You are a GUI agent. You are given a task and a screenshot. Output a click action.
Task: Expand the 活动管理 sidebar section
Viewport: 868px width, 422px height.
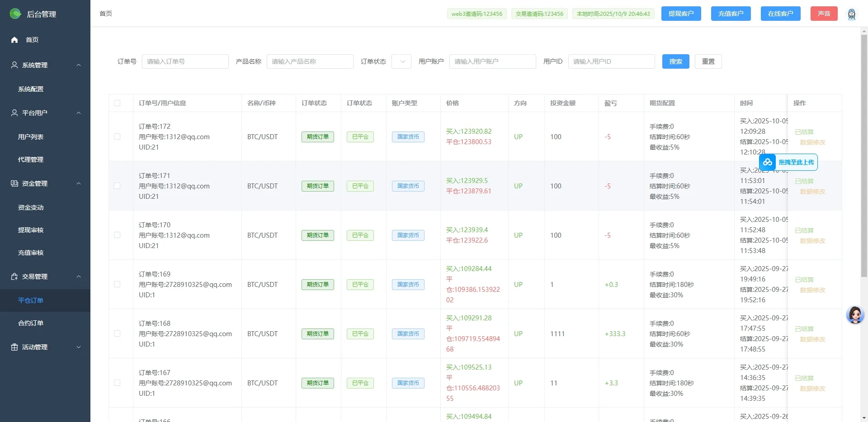(x=79, y=347)
